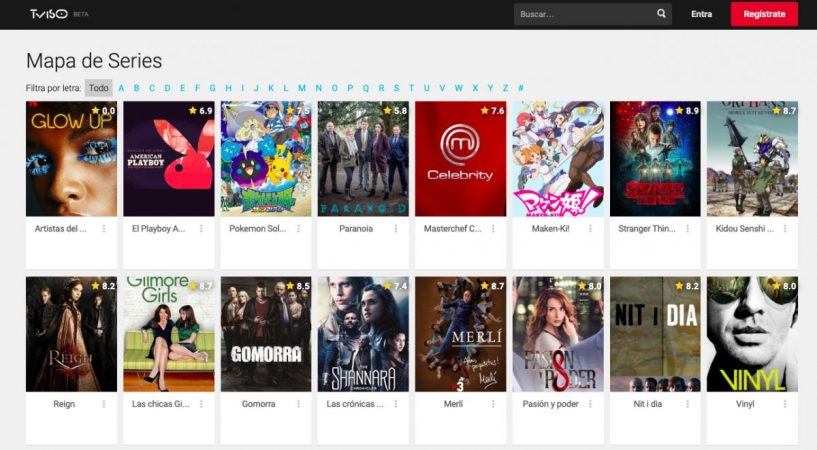Open options menu for Nit i dia card
817x450 pixels.
(688, 404)
